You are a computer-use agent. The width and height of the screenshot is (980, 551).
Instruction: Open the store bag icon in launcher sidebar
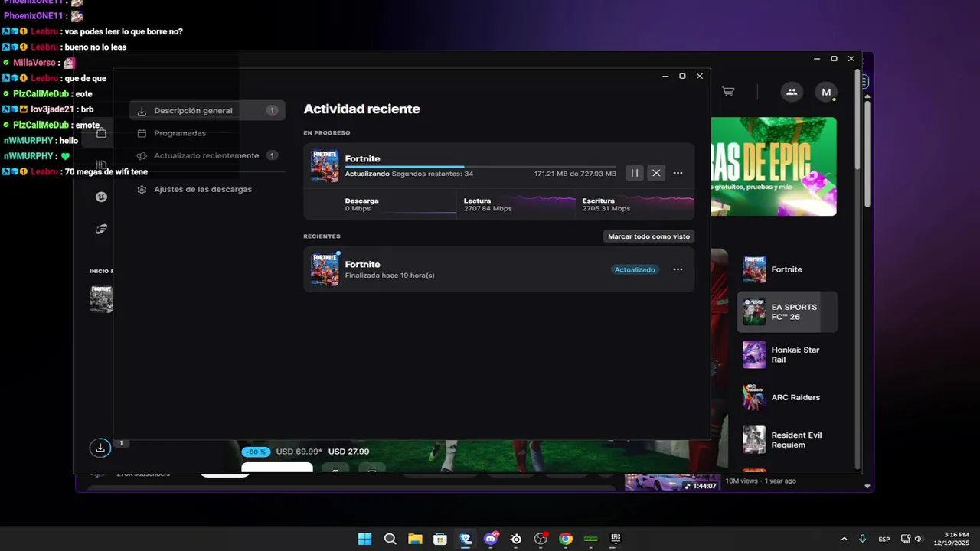pyautogui.click(x=101, y=133)
